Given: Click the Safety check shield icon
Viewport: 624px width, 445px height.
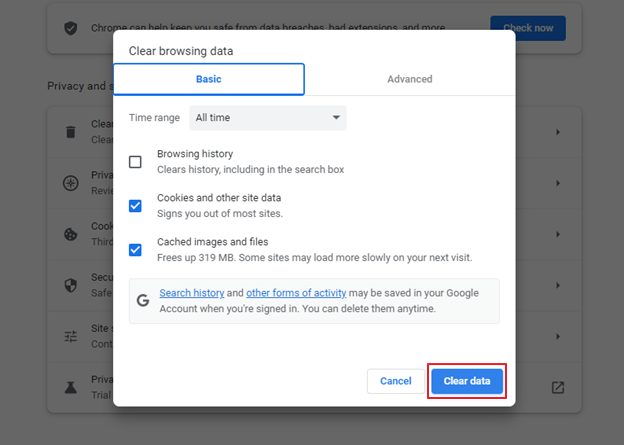Looking at the screenshot, I should point(71,28).
